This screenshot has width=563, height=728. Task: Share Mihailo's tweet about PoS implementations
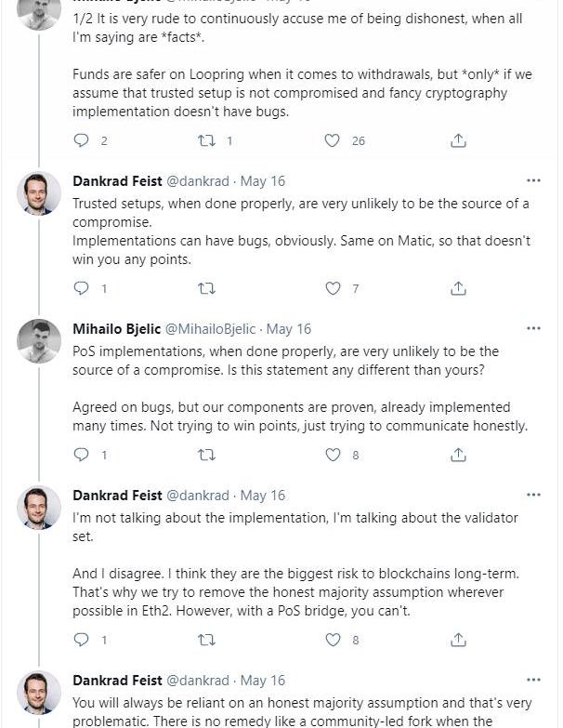[x=458, y=455]
